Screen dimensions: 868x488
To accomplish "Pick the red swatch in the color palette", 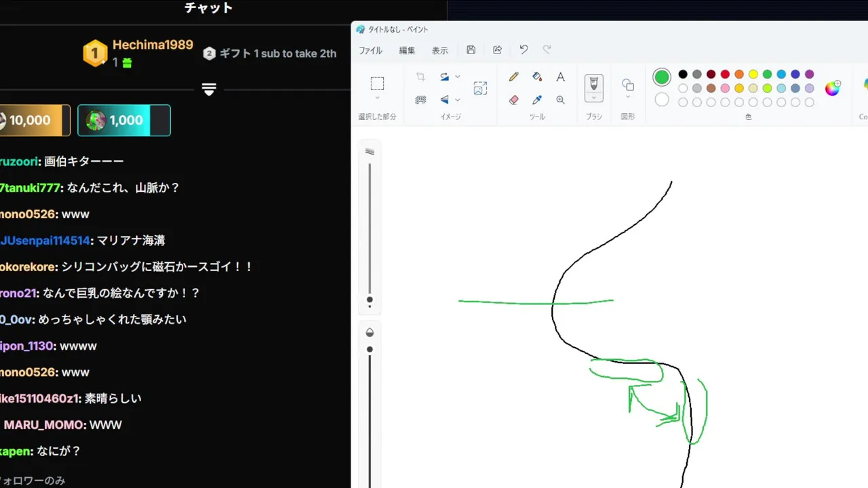I will [725, 75].
